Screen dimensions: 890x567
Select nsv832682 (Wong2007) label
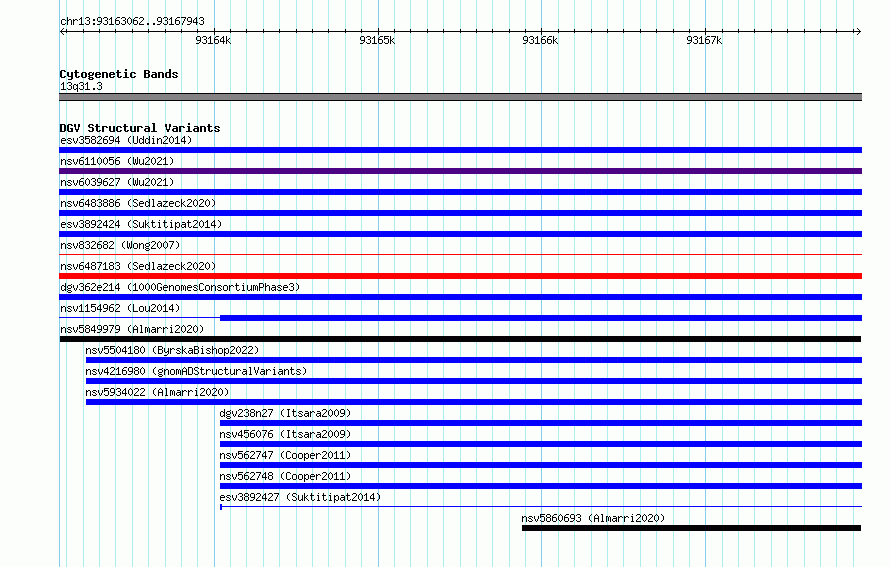point(120,245)
